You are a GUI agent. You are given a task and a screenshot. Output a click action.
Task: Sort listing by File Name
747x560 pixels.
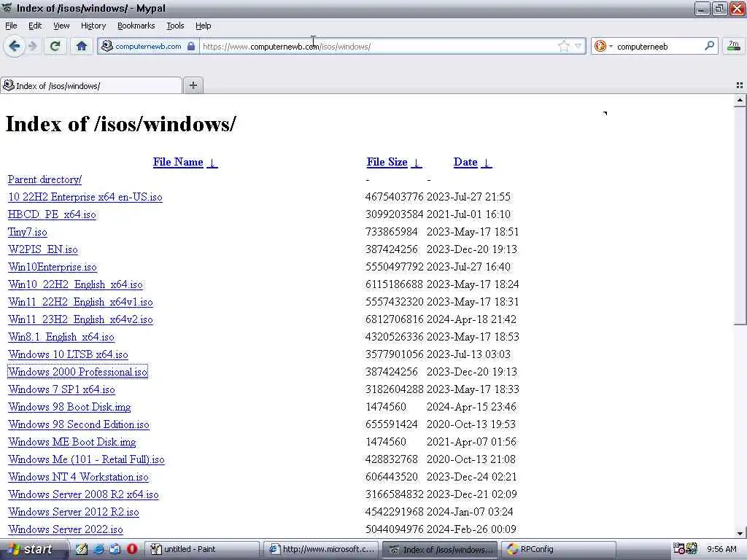point(178,162)
